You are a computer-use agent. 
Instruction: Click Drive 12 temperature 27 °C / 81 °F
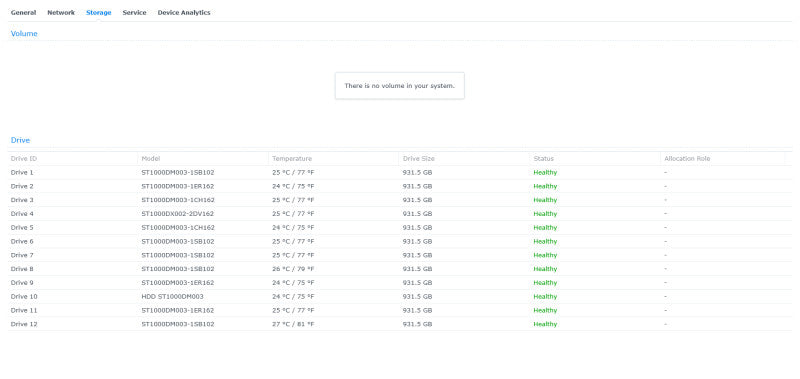293,324
